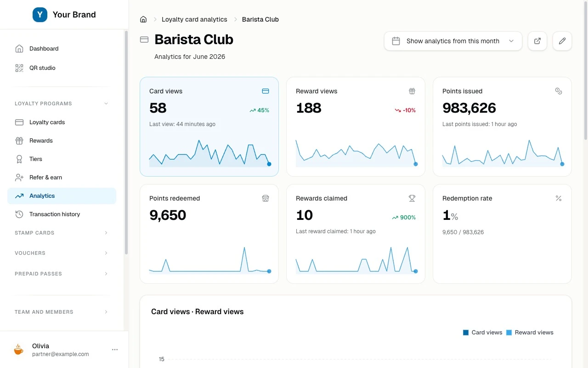Select the Reward views stat card
This screenshot has width=588, height=368.
coord(356,126)
